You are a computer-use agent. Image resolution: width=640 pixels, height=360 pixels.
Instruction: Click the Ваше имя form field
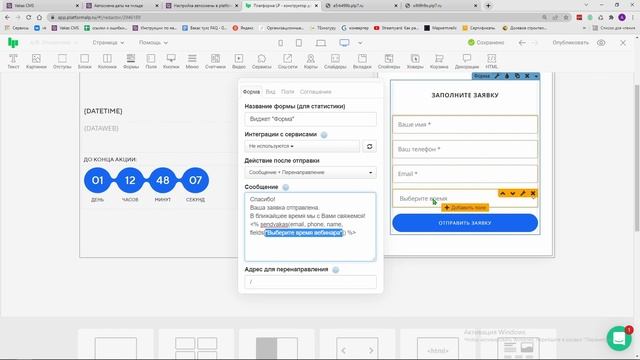(465, 124)
